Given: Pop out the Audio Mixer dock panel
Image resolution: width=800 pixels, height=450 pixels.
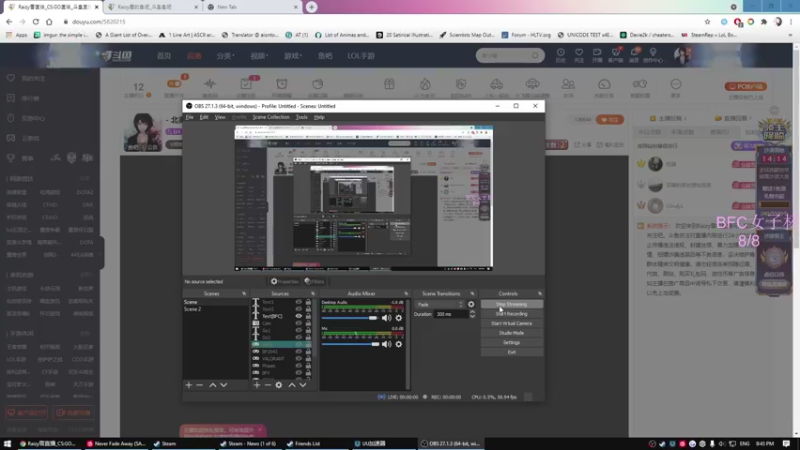Looking at the screenshot, I should click(x=406, y=294).
